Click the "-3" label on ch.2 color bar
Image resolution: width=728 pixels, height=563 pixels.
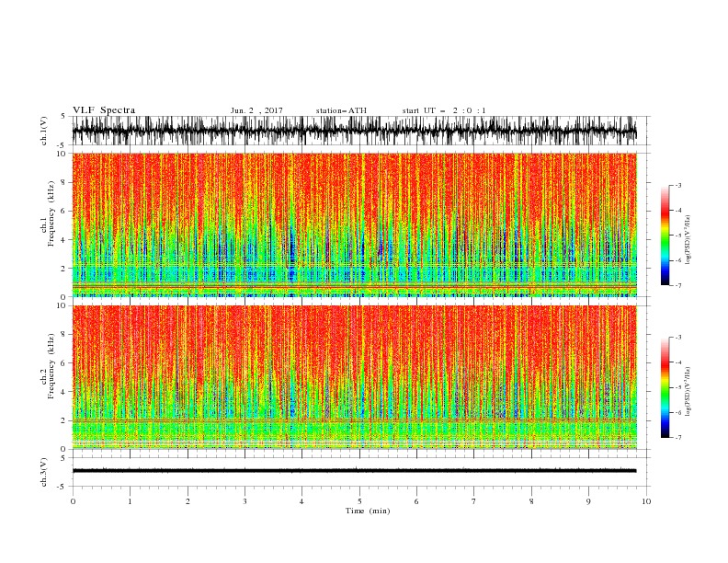pyautogui.click(x=677, y=338)
